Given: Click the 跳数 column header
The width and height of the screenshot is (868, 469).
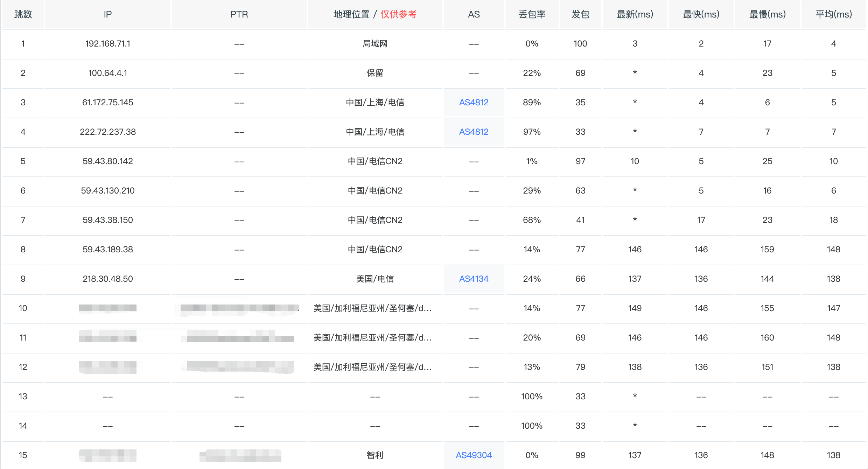Looking at the screenshot, I should (x=23, y=14).
